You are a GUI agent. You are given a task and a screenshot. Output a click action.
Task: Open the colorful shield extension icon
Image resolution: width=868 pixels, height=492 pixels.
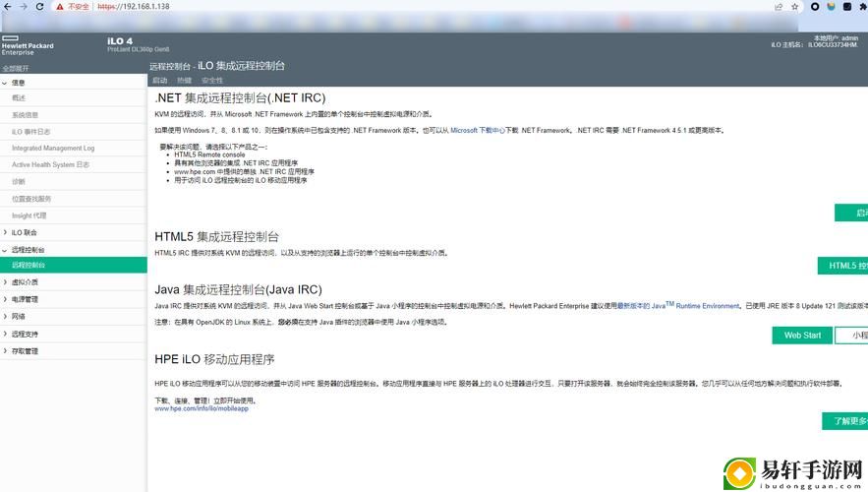[831, 7]
